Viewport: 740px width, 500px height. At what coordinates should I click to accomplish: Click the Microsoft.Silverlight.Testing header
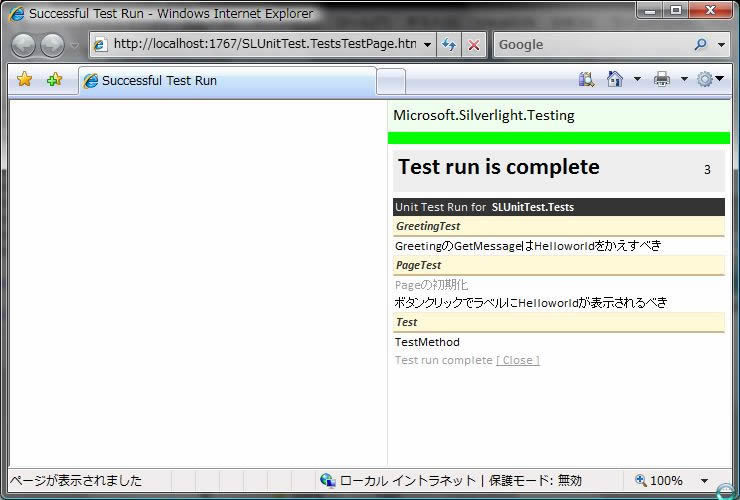tap(484, 115)
